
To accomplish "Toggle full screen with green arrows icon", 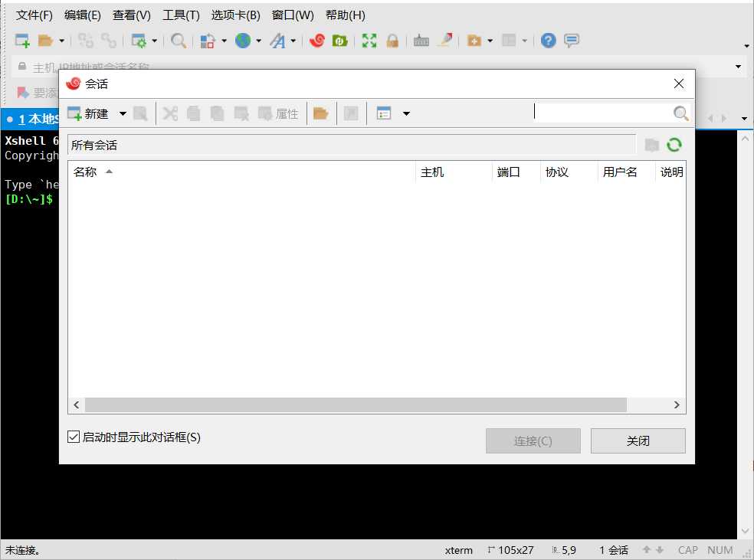I will coord(369,41).
